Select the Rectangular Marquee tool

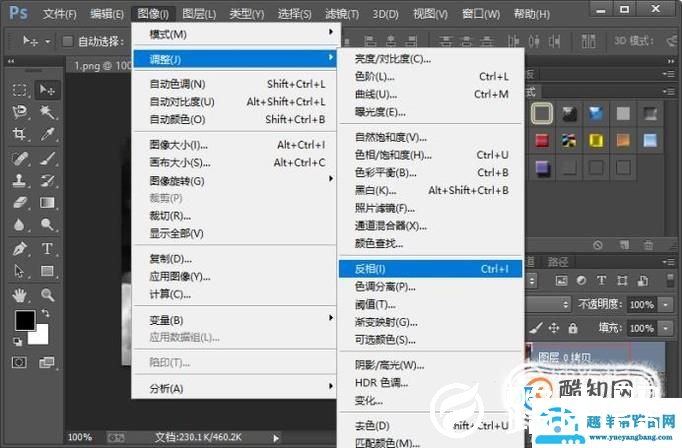click(x=20, y=90)
